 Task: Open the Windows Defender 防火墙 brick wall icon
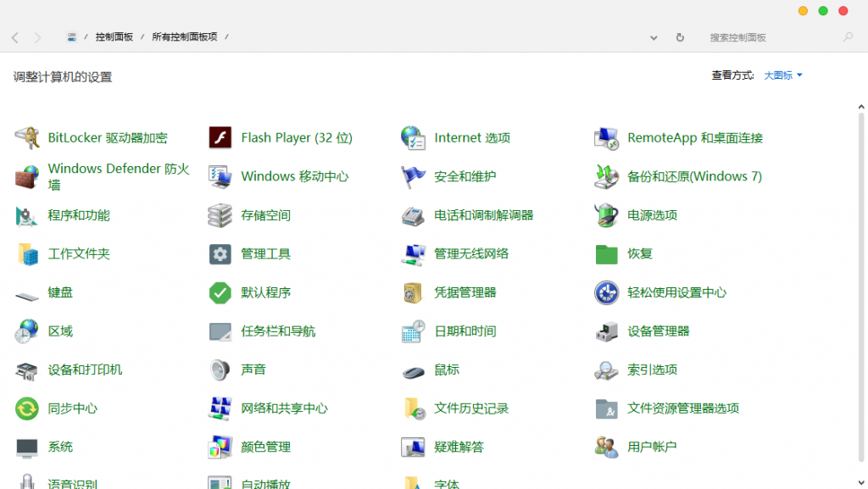pyautogui.click(x=26, y=176)
